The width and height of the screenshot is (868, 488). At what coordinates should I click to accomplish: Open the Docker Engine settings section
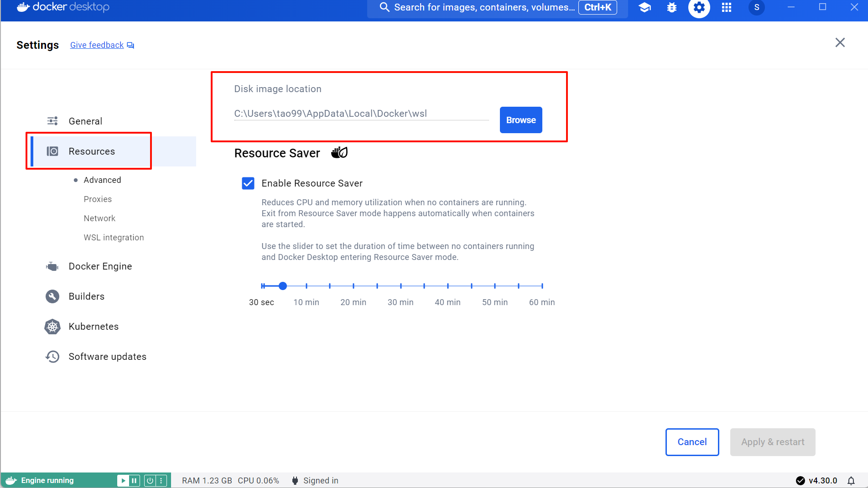100,266
